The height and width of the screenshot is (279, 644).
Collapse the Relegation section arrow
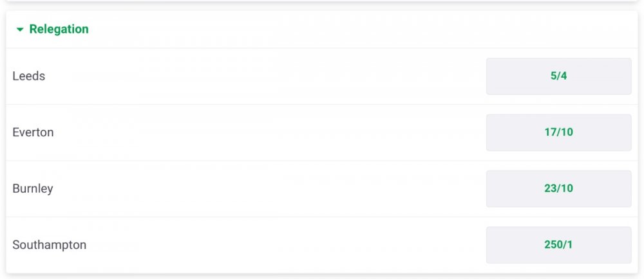[x=20, y=30]
